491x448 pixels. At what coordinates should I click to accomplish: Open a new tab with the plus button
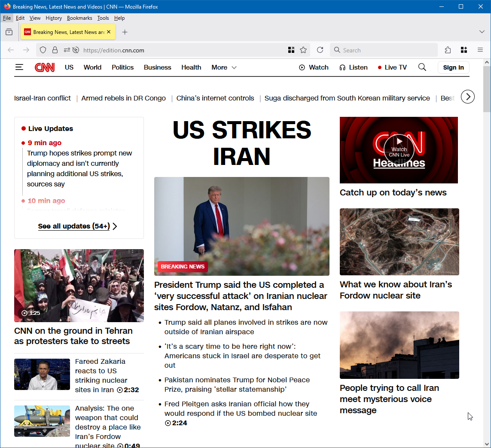point(125,32)
